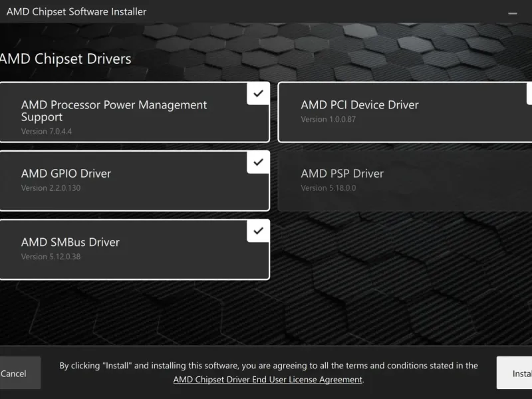Click the text 'Version 7.0.4.4'
This screenshot has width=532, height=399.
47,131
